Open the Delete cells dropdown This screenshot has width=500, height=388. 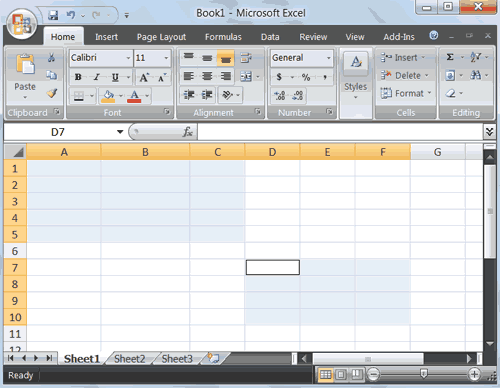(x=427, y=76)
